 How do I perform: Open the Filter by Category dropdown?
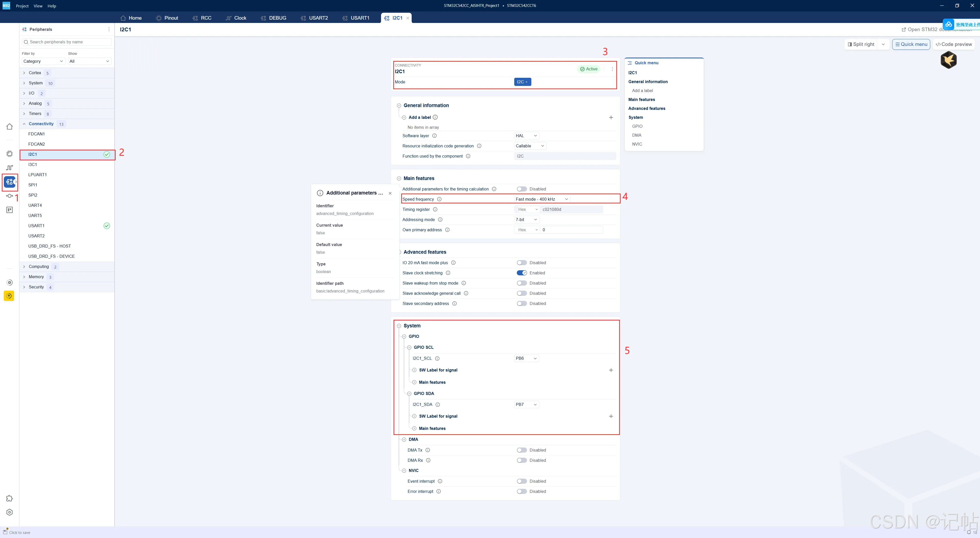point(43,61)
